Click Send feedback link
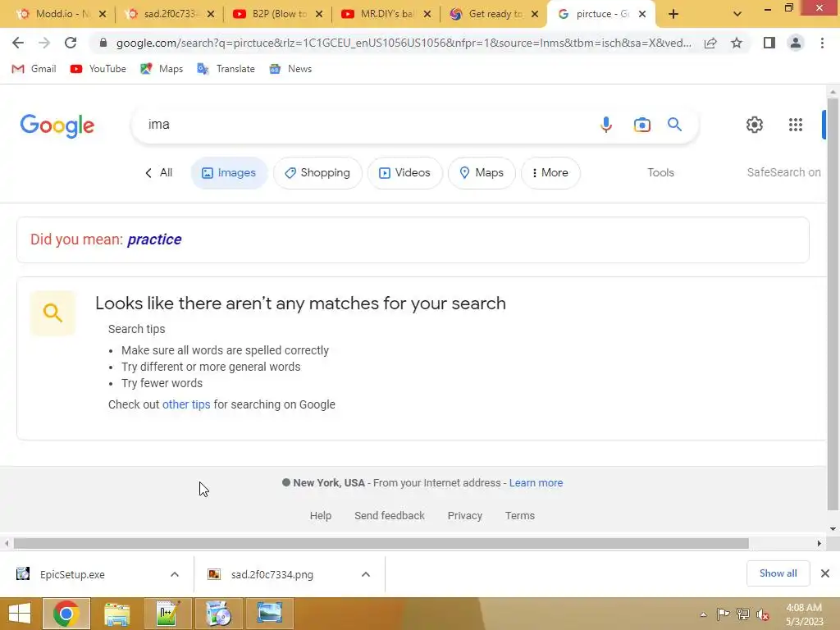This screenshot has height=630, width=840. point(390,515)
